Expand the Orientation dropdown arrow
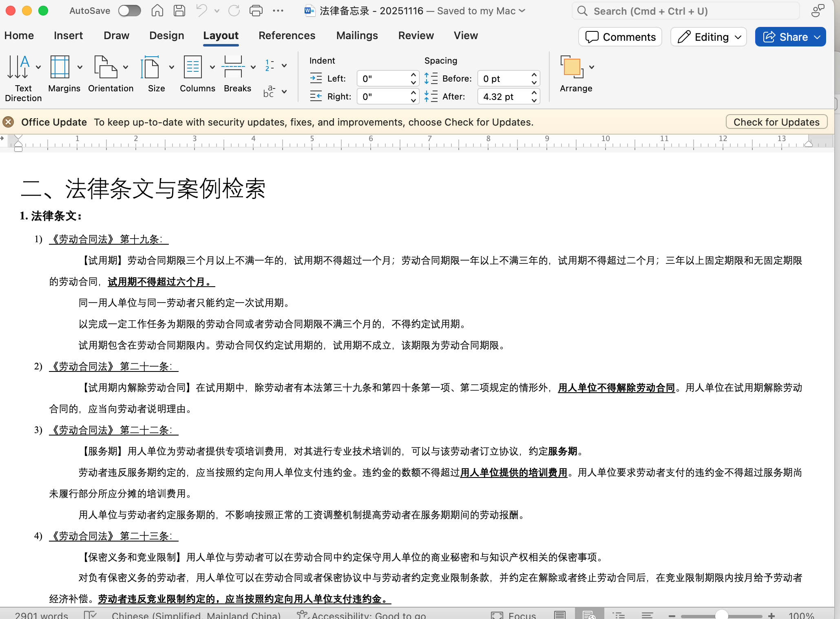The height and width of the screenshot is (619, 840). 126,67
